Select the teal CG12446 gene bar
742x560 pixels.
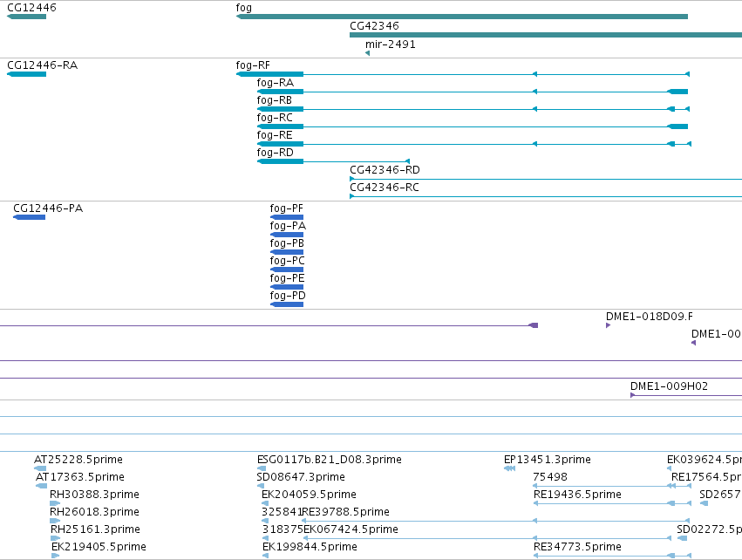click(26, 17)
